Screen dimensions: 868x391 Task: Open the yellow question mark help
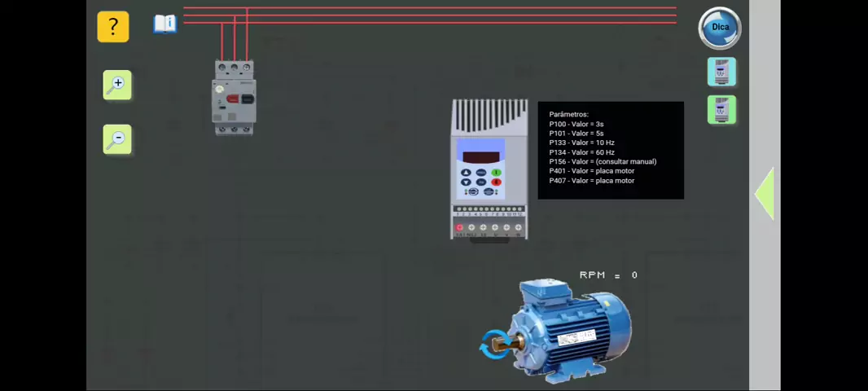113,27
